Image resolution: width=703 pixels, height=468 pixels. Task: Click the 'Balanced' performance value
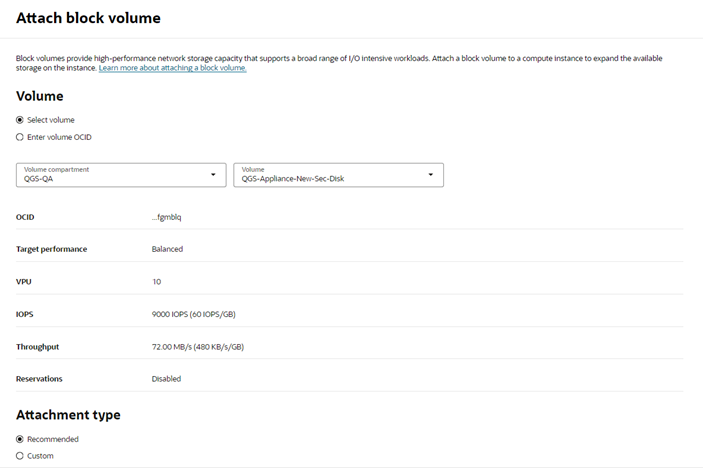click(x=167, y=249)
